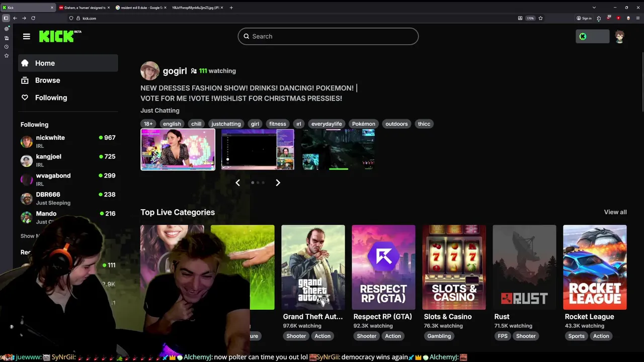The image size is (644, 362).
Task: Open the Grand Theft Auto V category cover
Action: click(313, 267)
